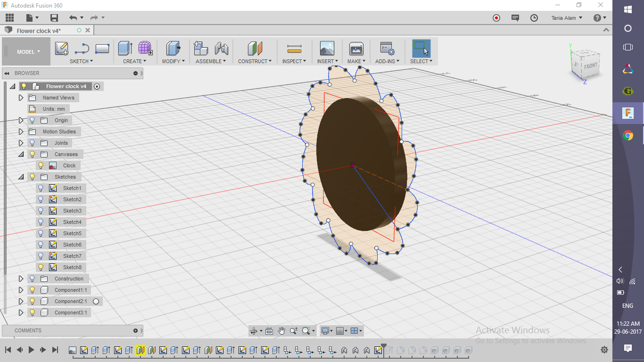
Task: Click the window Select tool icon
Action: point(421,48)
